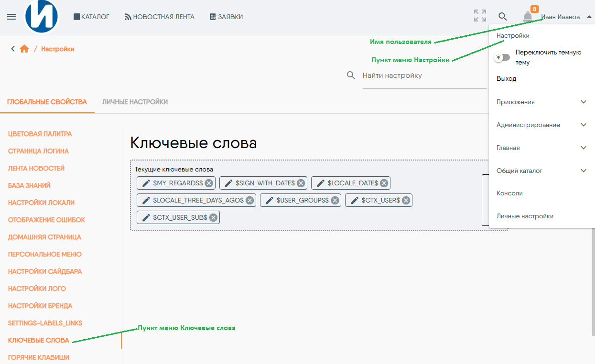The height and width of the screenshot is (364, 595).
Task: Open the hamburger navigation menu
Action: pyautogui.click(x=11, y=17)
